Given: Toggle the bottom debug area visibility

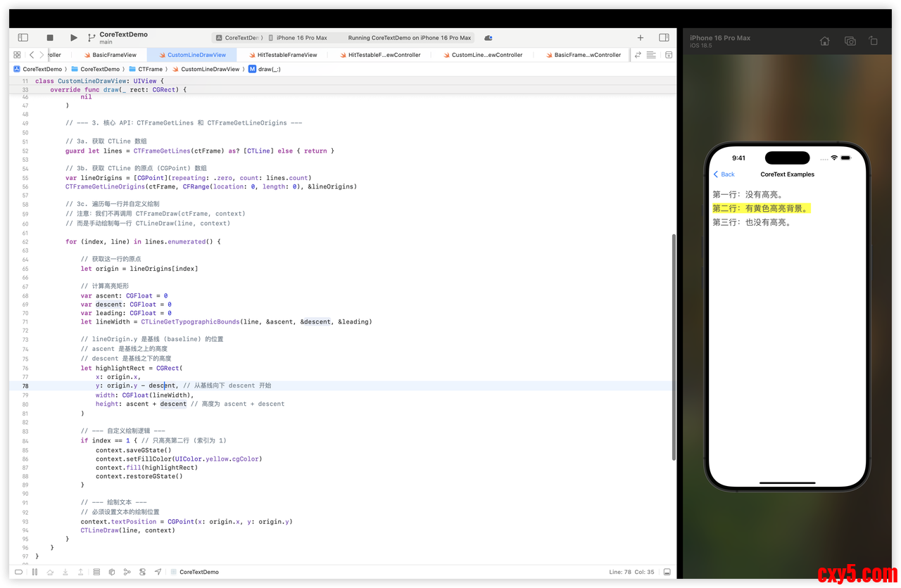Looking at the screenshot, I should [667, 572].
